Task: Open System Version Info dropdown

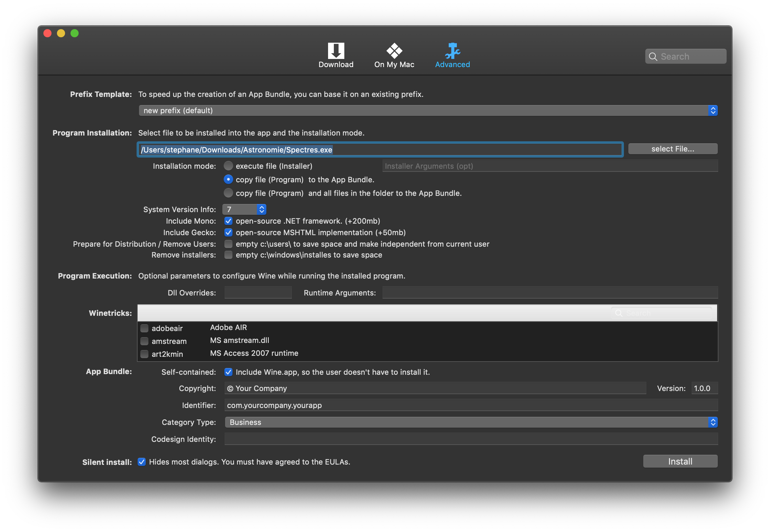Action: [244, 209]
